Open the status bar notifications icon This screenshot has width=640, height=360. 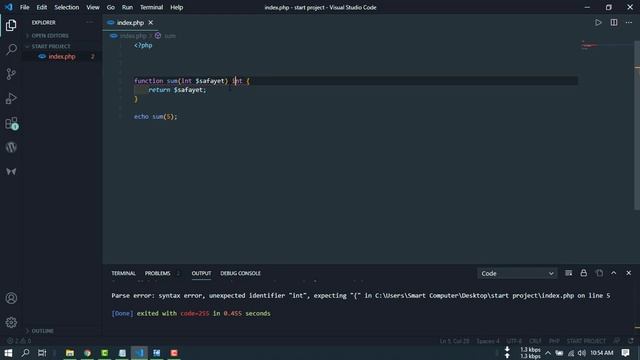pos(631,341)
